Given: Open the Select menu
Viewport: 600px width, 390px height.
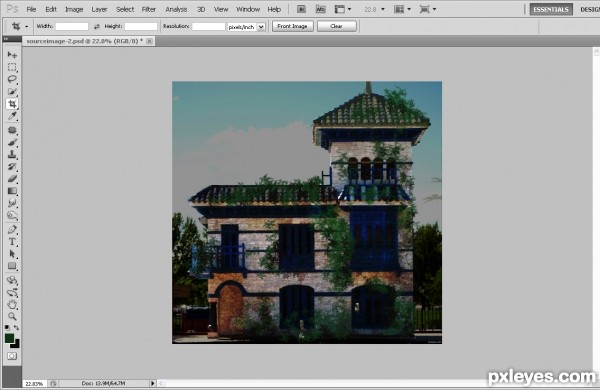Looking at the screenshot, I should tap(125, 9).
